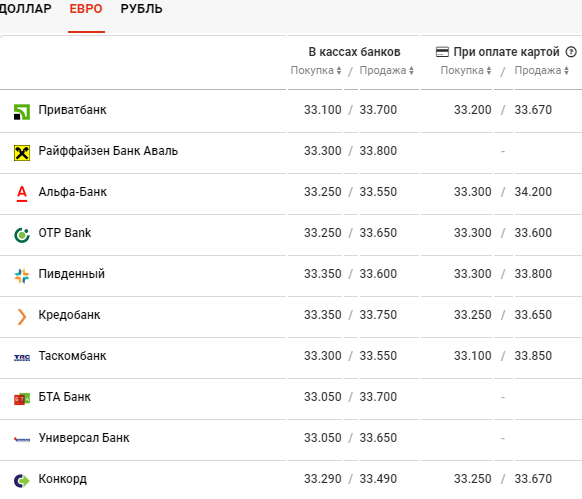Click the Райффайзен Банк Аваль yellow logo

[22, 153]
